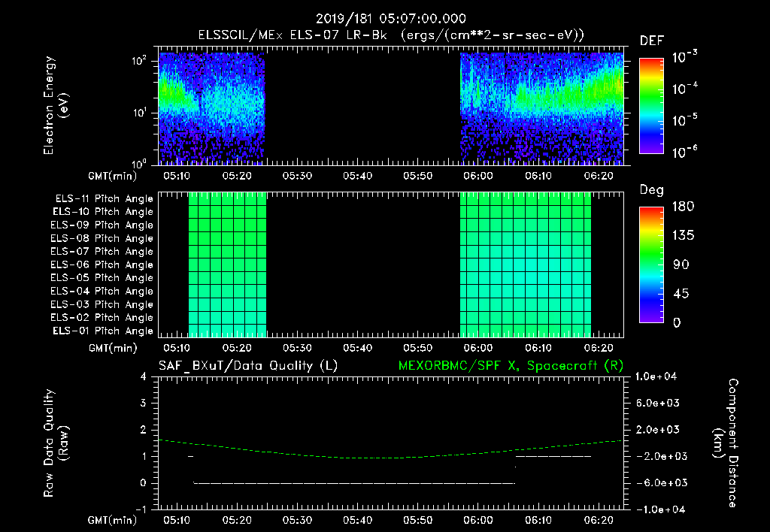Viewport: 770px width, 532px height.
Task: Click the 05:30 tick under the spectrogram
Action: (x=297, y=176)
